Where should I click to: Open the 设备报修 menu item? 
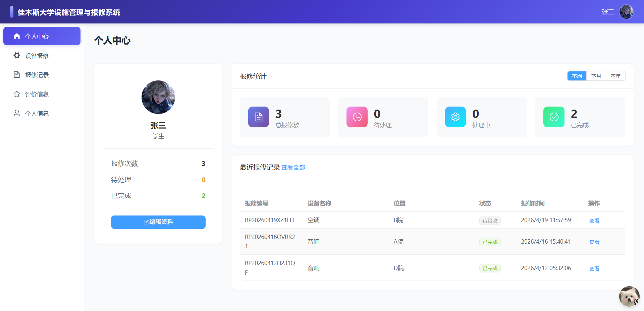(x=42, y=55)
